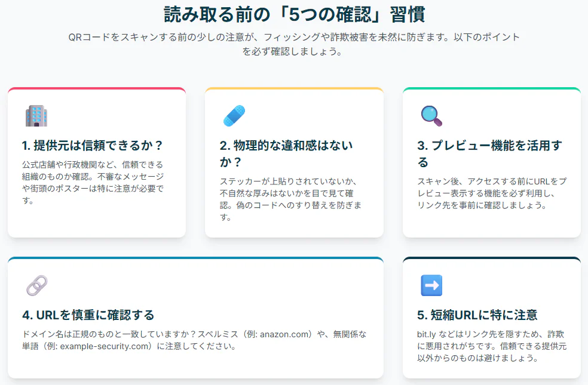Click the domain name description in card 4
588x385 pixels.
click(x=194, y=340)
